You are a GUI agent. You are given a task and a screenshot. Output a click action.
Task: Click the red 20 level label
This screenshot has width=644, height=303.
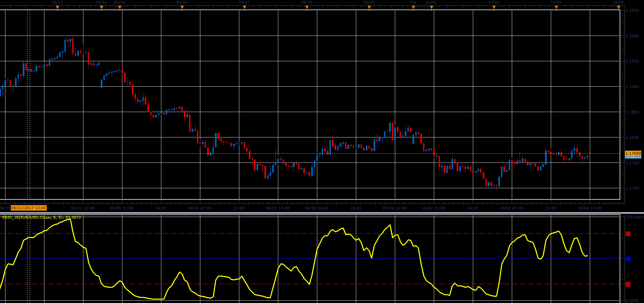coord(628,284)
